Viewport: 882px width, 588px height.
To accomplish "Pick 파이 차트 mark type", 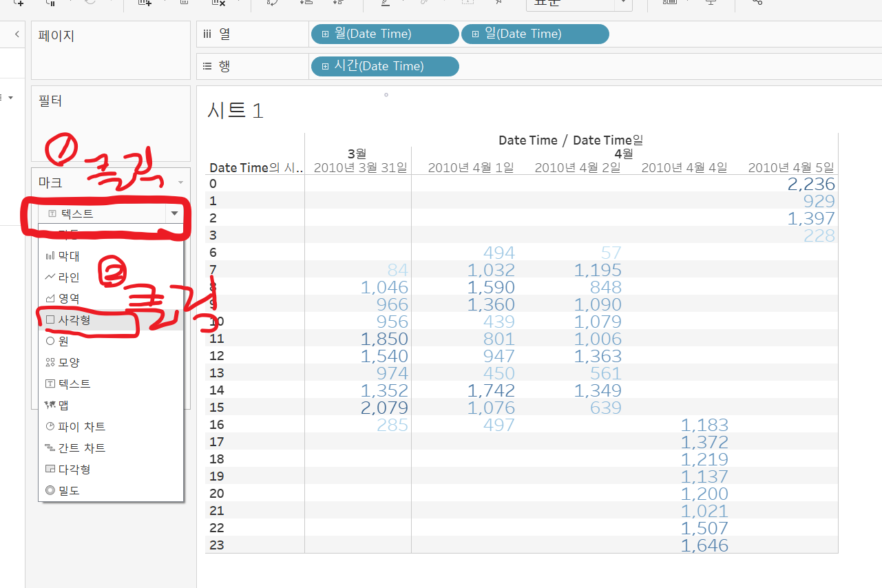I will tap(111, 426).
